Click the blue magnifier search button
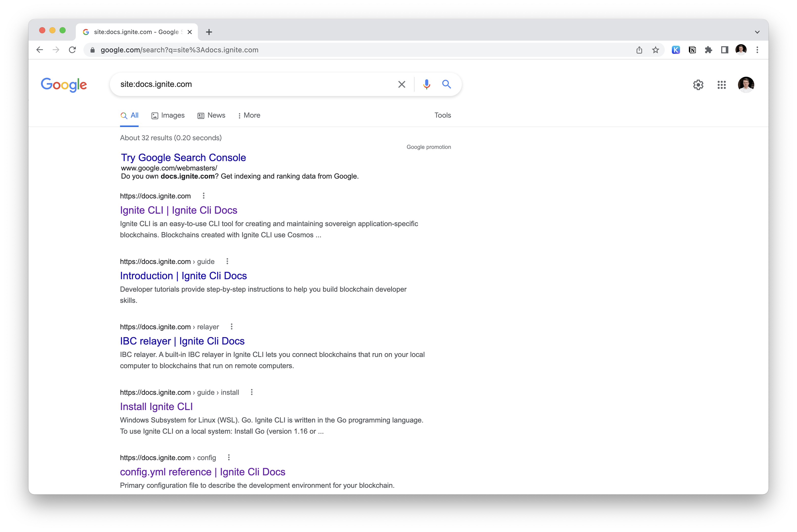This screenshot has width=797, height=532. click(446, 84)
